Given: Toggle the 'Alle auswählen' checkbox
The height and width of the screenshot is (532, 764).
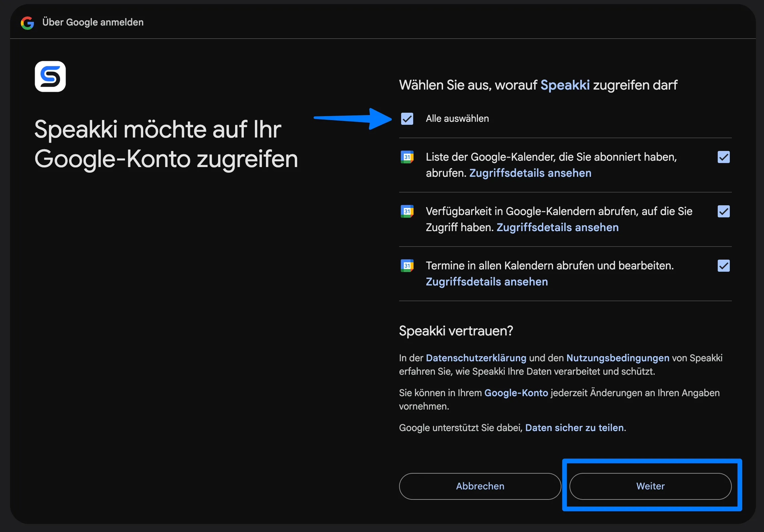Looking at the screenshot, I should tap(407, 119).
